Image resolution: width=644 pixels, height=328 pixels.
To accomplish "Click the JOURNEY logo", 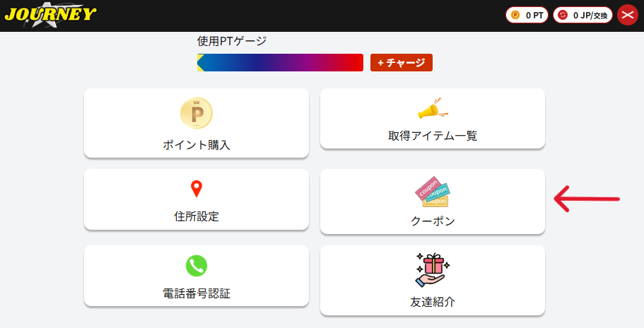I will click(49, 14).
